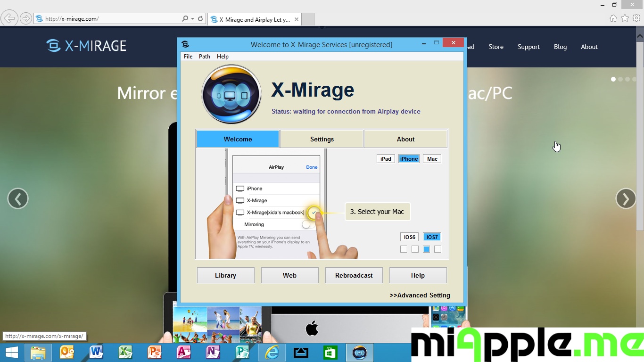Select the Mac device option
The image size is (644, 362).
(432, 159)
